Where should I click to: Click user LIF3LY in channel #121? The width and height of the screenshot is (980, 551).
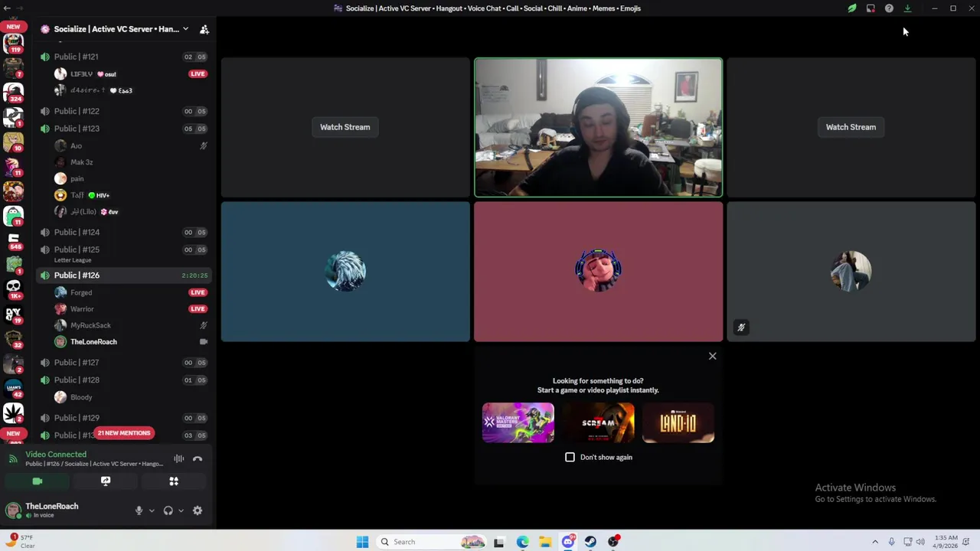tap(131, 74)
